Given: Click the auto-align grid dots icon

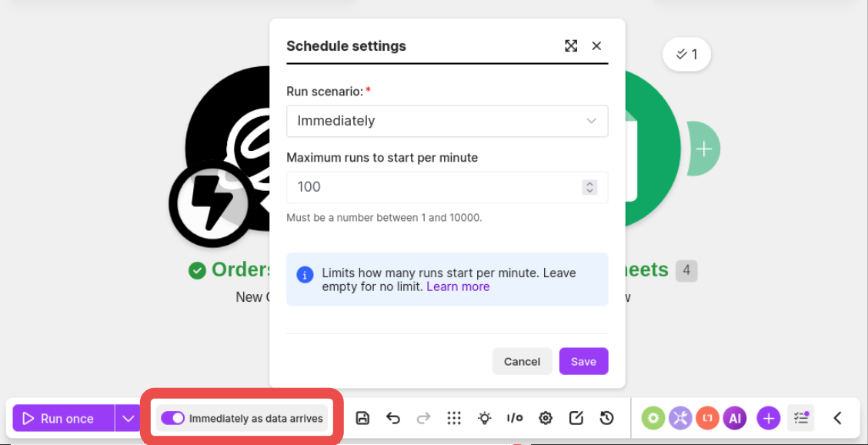Looking at the screenshot, I should click(454, 418).
